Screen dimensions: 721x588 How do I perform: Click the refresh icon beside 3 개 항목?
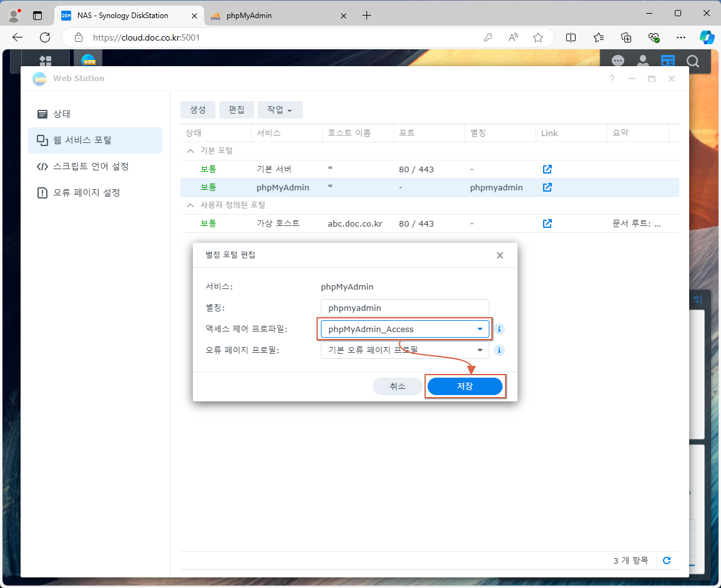(667, 561)
